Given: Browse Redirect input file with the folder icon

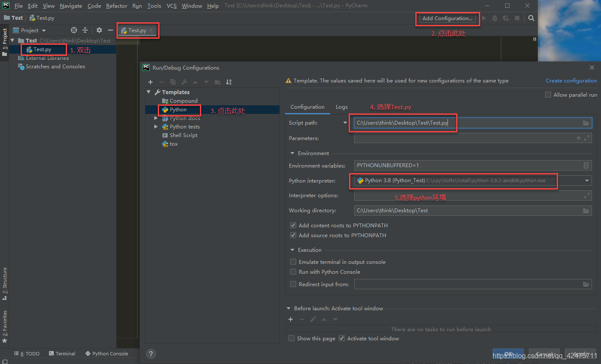Looking at the screenshot, I should pyautogui.click(x=586, y=284).
